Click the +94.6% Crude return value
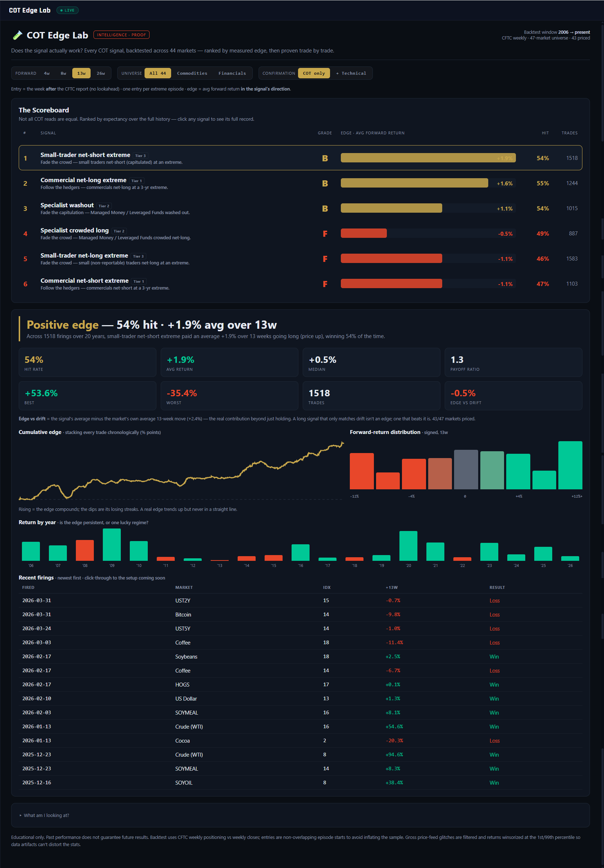Viewport: 604px width, 868px height. 394,754
